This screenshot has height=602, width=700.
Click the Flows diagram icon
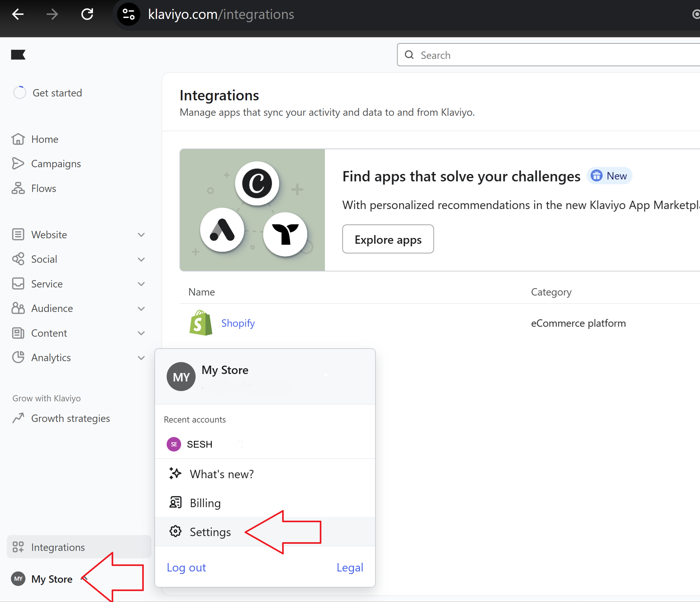coord(18,188)
